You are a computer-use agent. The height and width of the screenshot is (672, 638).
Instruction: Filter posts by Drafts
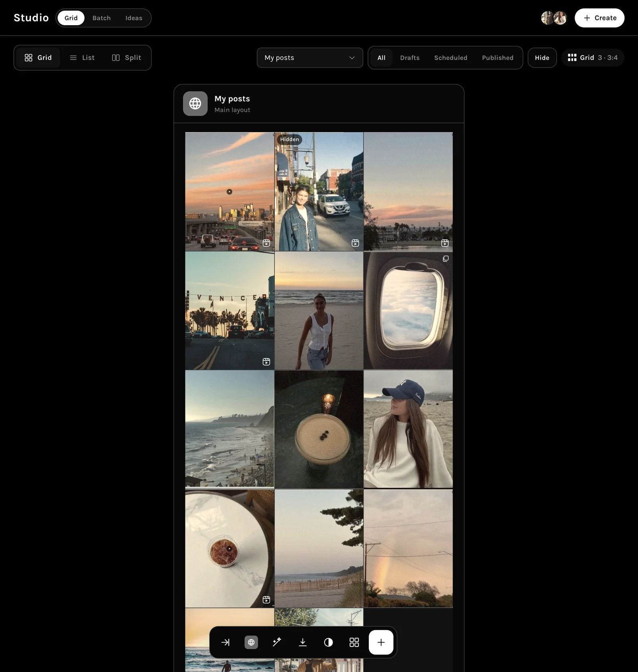click(x=410, y=58)
